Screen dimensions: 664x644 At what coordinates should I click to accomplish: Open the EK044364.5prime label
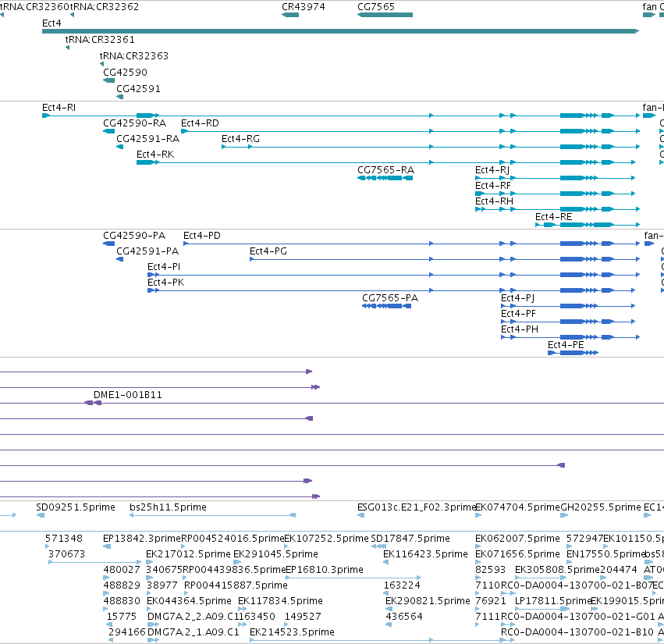[x=190, y=602]
